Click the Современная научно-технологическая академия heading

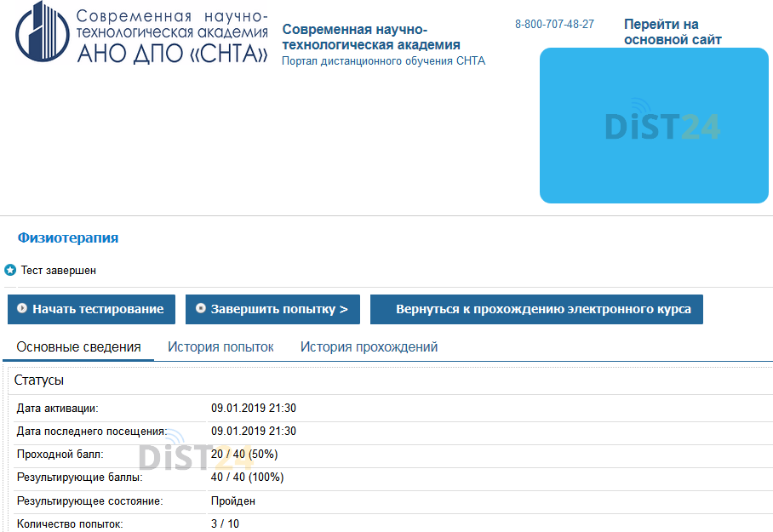[x=373, y=36]
